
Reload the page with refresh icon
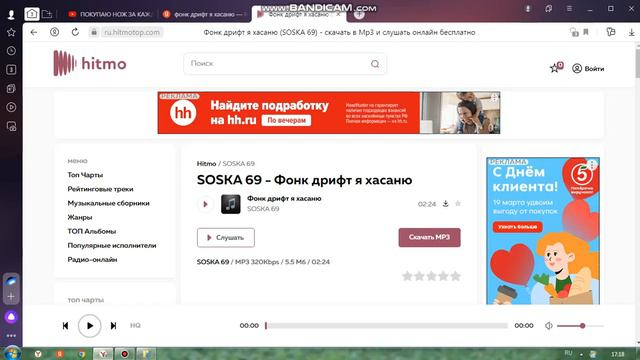(75, 32)
